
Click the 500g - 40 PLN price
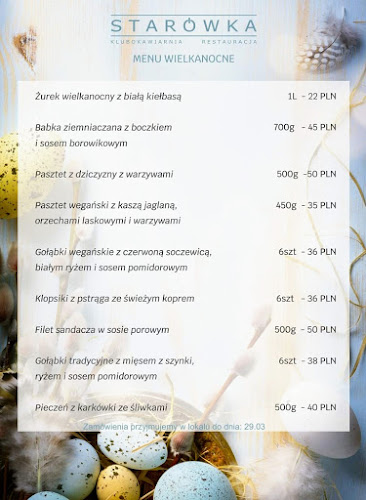[x=305, y=407]
